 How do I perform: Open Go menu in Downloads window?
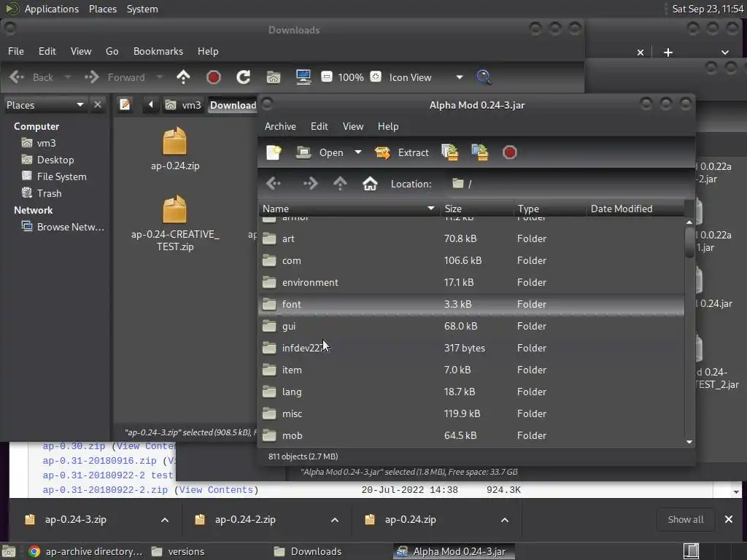click(x=112, y=51)
